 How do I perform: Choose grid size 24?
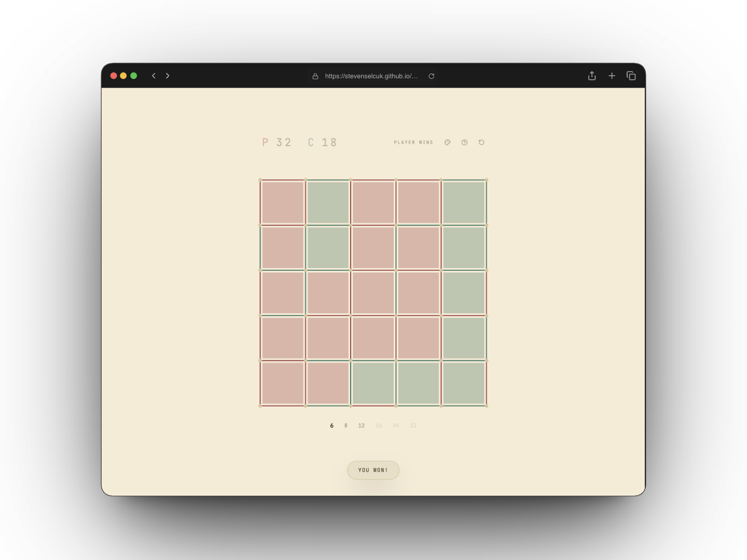[396, 426]
